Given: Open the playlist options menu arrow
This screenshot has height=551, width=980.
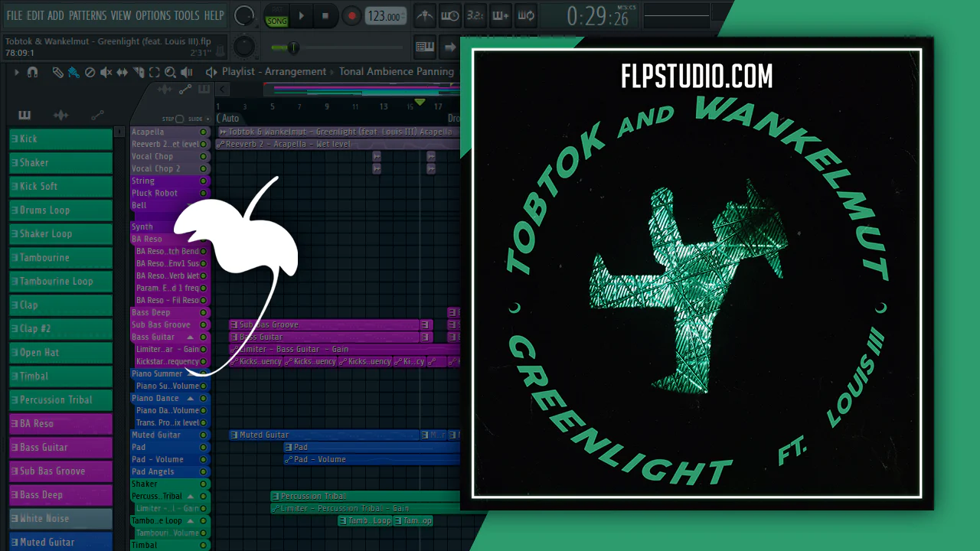Looking at the screenshot, I should [17, 72].
